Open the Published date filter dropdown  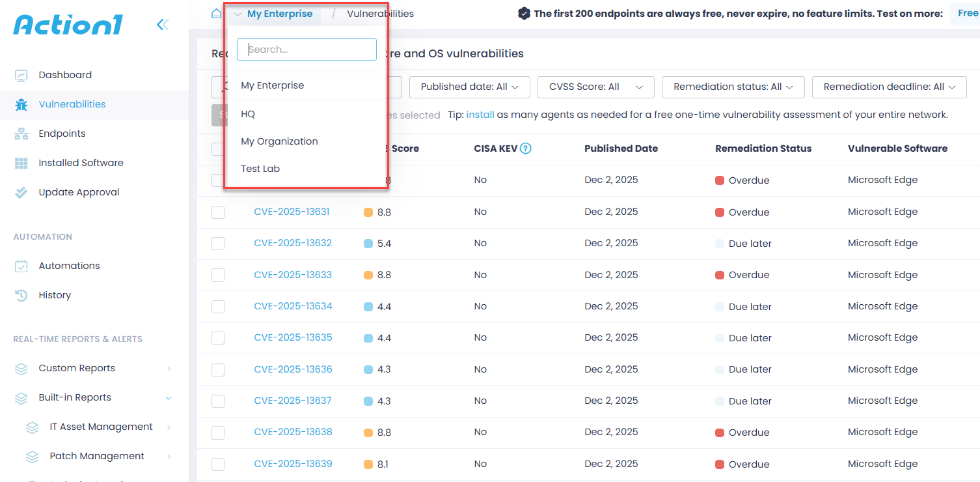click(469, 87)
